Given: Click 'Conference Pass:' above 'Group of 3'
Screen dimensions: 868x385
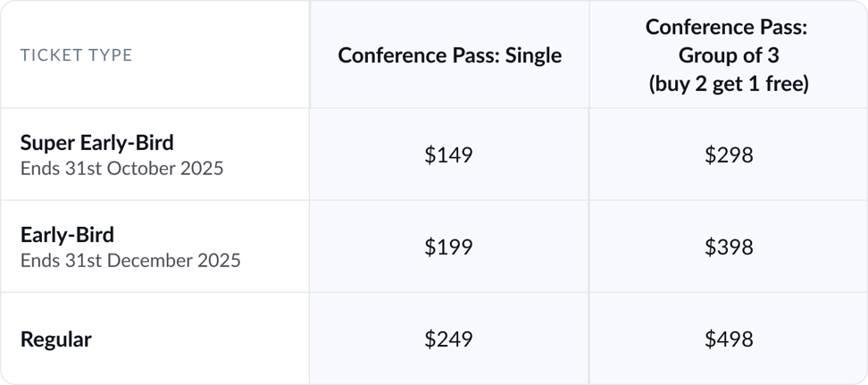Looking at the screenshot, I should click(x=728, y=28).
